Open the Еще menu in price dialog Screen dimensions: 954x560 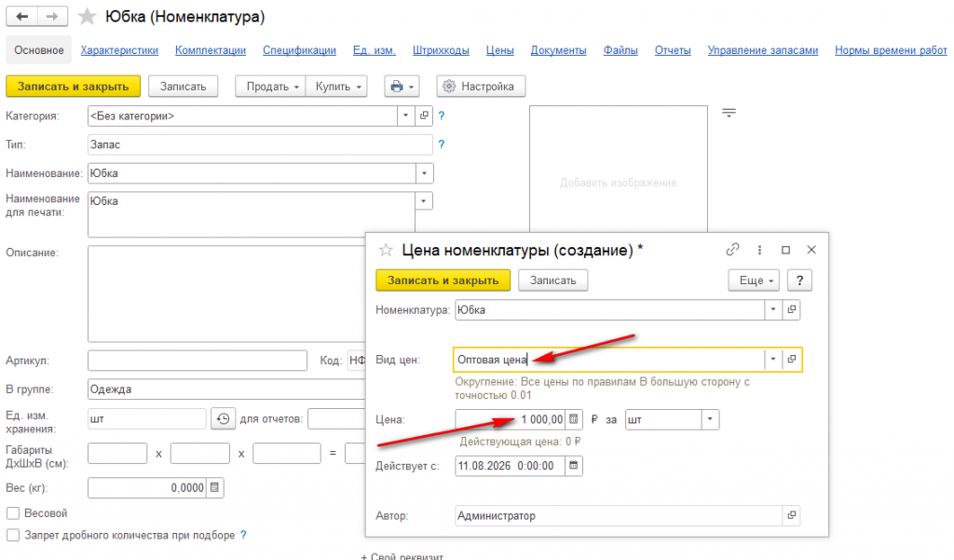[755, 280]
